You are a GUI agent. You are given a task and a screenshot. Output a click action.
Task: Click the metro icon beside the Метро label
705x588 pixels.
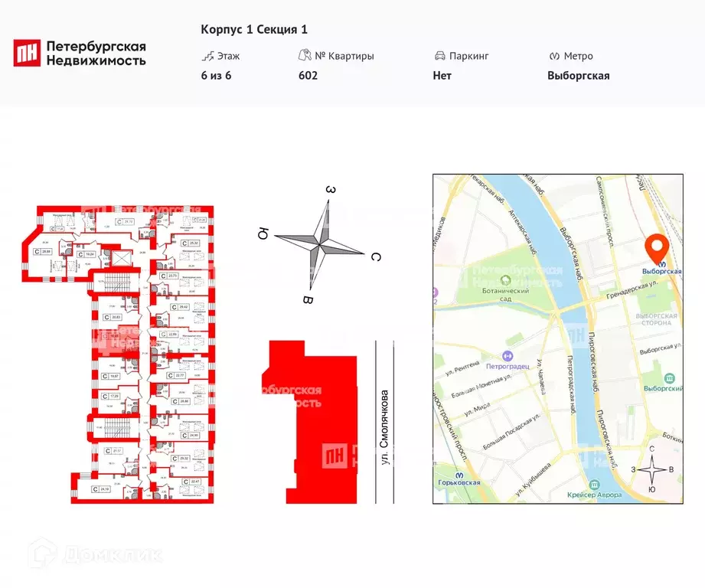554,56
